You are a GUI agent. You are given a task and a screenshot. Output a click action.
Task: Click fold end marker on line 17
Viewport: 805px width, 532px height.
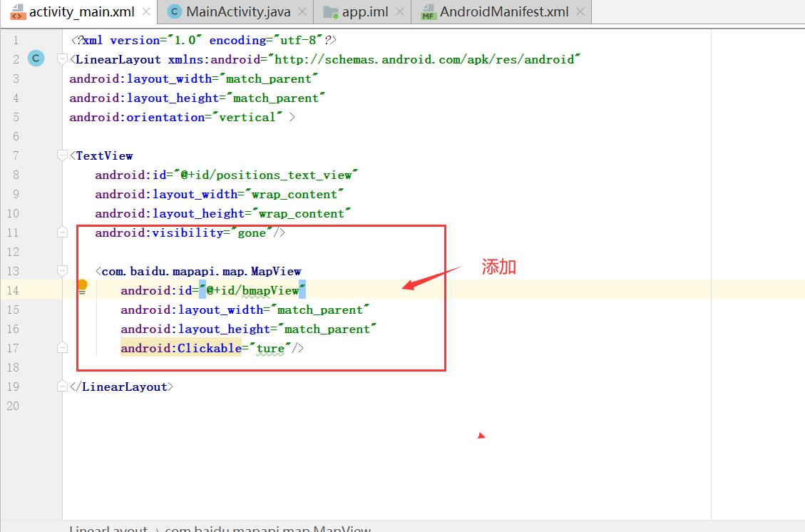coord(62,348)
